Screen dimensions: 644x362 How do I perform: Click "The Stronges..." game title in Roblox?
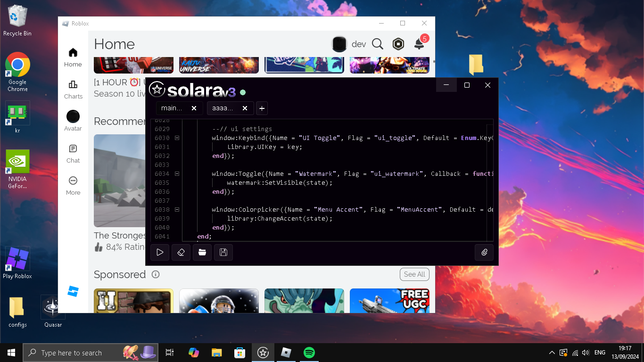point(120,235)
